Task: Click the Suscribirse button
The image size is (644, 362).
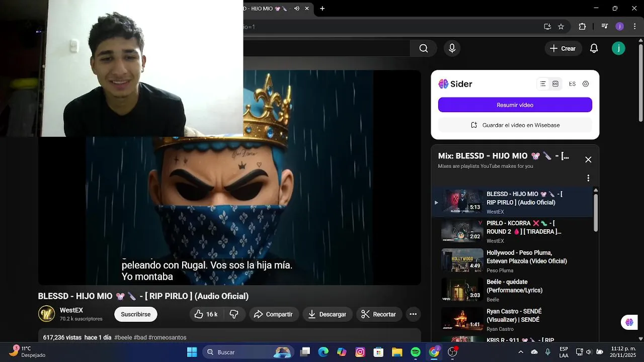Action: [135, 314]
